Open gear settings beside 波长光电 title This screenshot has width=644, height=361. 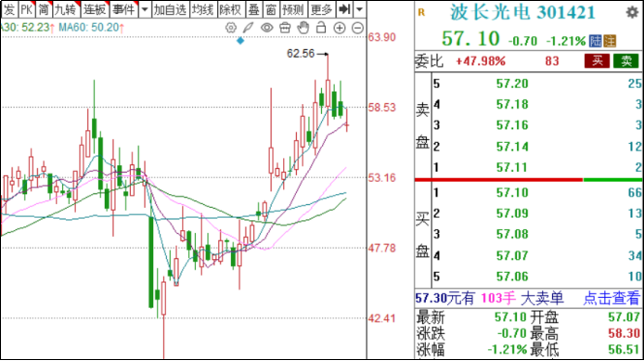click(632, 12)
